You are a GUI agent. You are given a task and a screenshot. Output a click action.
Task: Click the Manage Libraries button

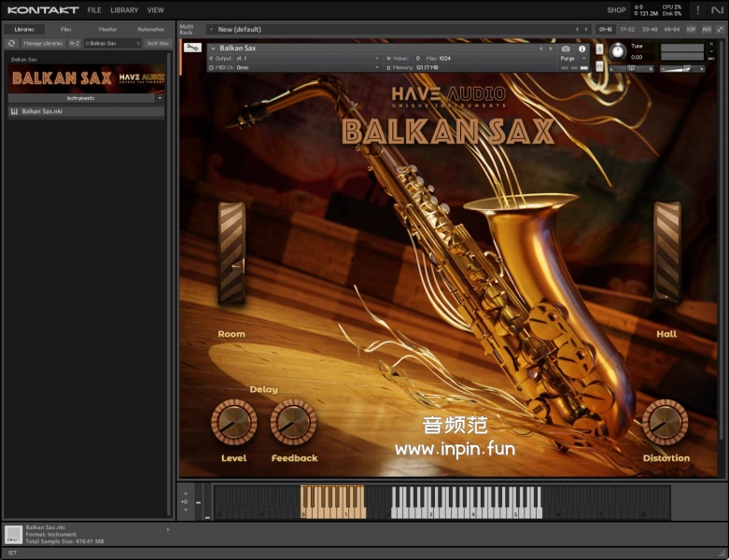click(x=43, y=43)
